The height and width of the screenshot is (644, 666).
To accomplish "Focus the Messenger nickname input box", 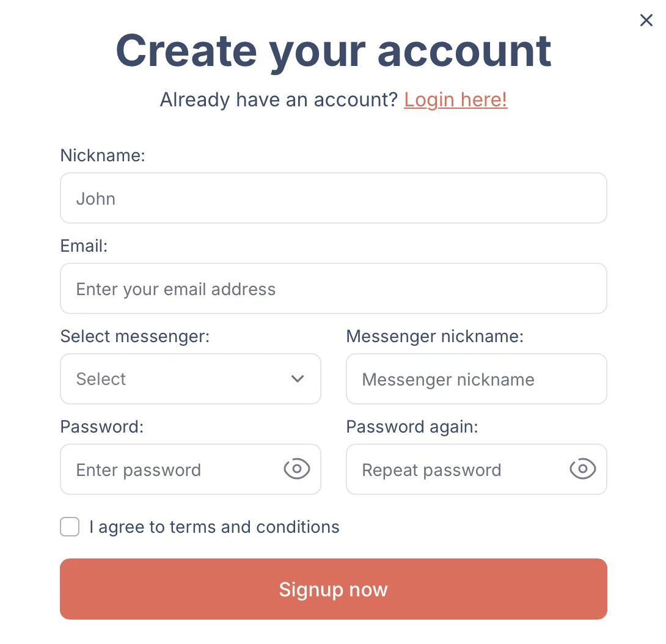I will (477, 379).
